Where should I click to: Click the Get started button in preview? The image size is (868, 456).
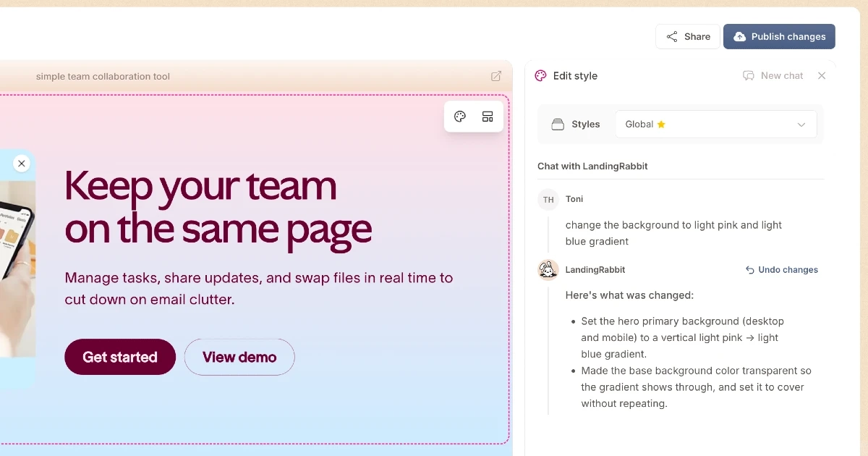click(120, 357)
